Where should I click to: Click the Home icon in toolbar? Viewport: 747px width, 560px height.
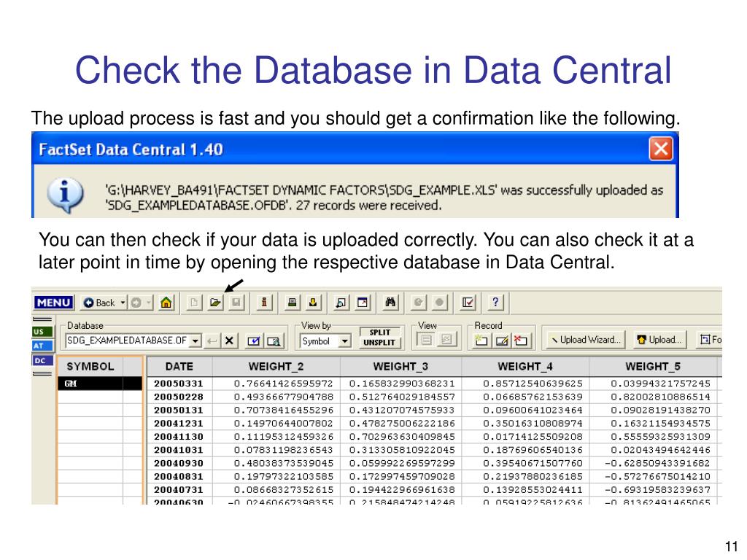pyautogui.click(x=166, y=303)
